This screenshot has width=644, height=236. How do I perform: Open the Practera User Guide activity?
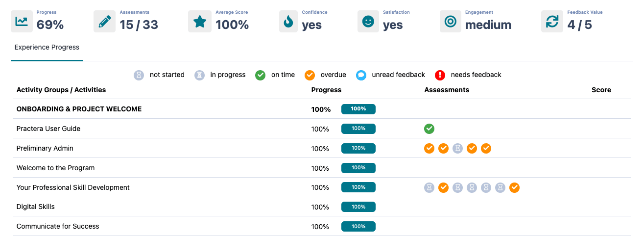pyautogui.click(x=48, y=129)
